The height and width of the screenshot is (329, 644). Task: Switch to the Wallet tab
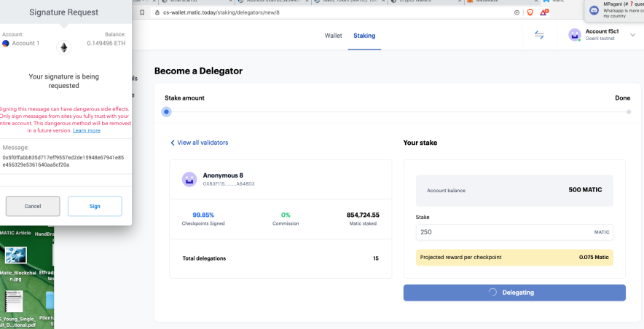333,36
